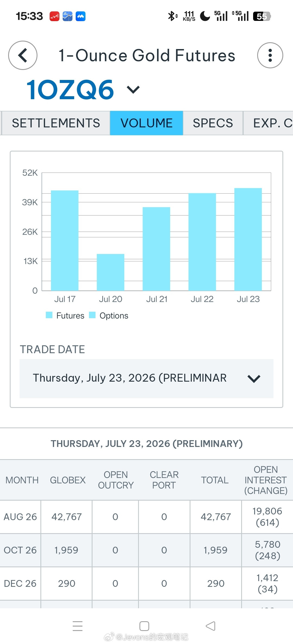
Task: Switch to the SETTLEMENTS tab
Action: click(56, 123)
